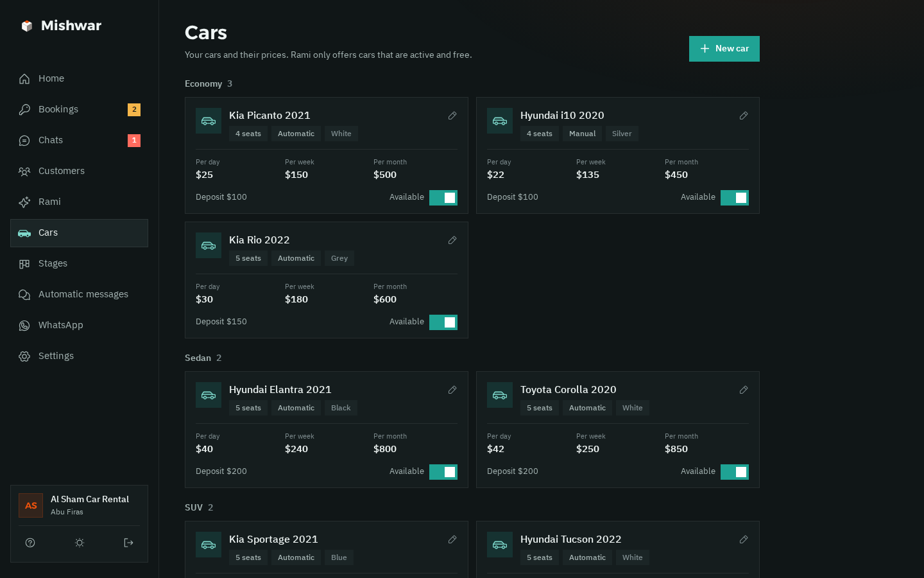The width and height of the screenshot is (924, 578).
Task: Click the Kia Rio 2022 pencil icon
Action: pyautogui.click(x=452, y=240)
